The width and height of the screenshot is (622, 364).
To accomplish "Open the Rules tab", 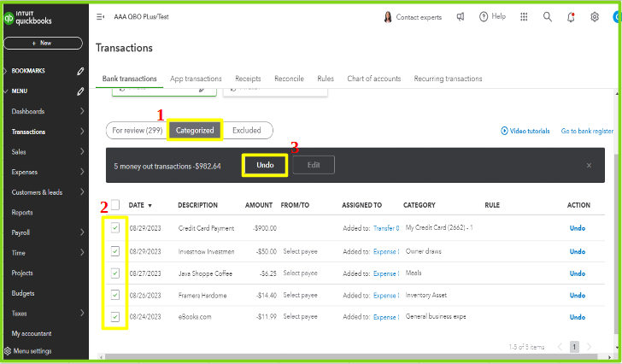I will click(326, 79).
